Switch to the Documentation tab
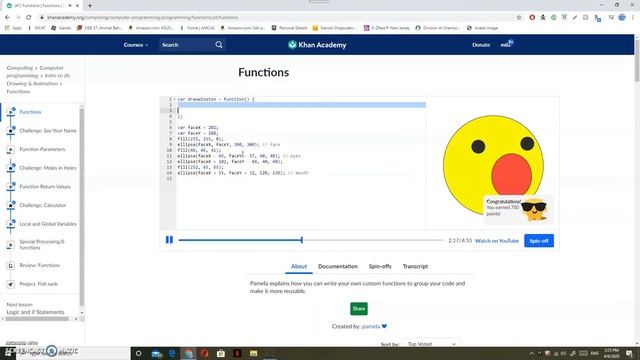The width and height of the screenshot is (640, 360). tap(338, 266)
